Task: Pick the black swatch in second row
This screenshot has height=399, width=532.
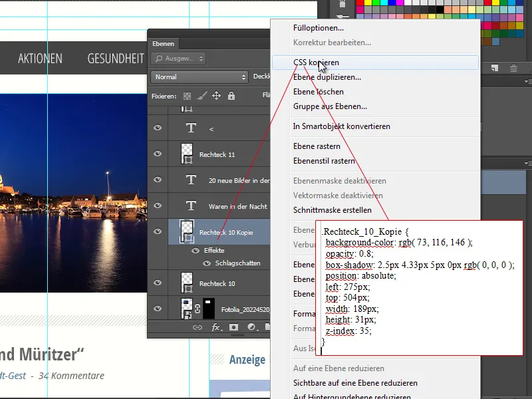Action: 440,10
